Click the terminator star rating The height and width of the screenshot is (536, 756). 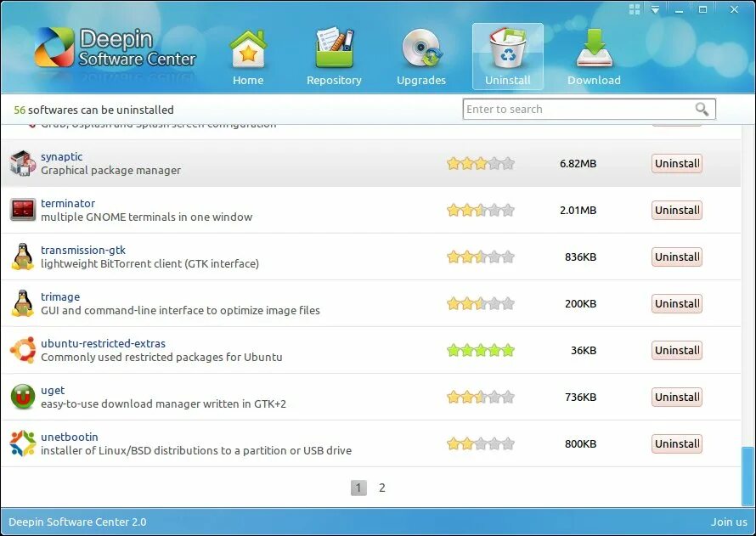pyautogui.click(x=481, y=210)
